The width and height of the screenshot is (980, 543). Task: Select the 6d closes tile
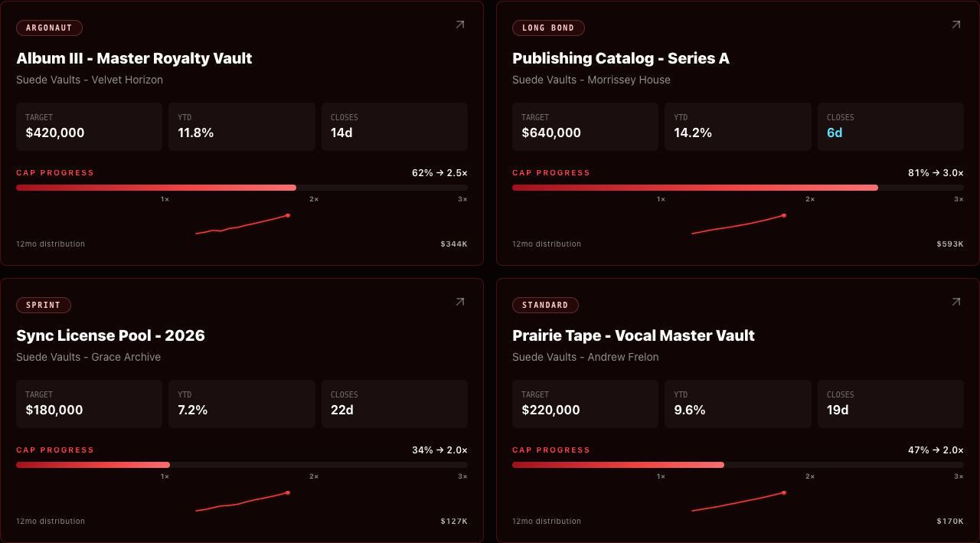click(890, 126)
